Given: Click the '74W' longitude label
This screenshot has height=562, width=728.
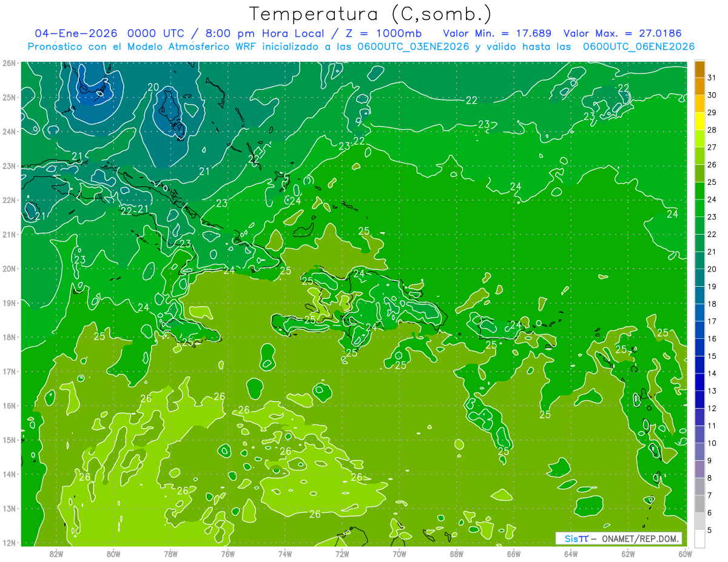Looking at the screenshot, I should (285, 553).
